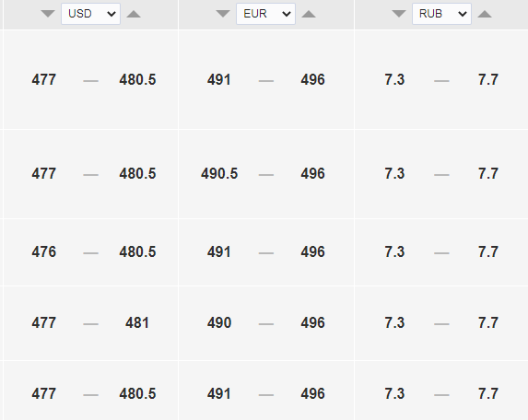
Task: Select the 490 EUR buy rate
Action: [219, 322]
